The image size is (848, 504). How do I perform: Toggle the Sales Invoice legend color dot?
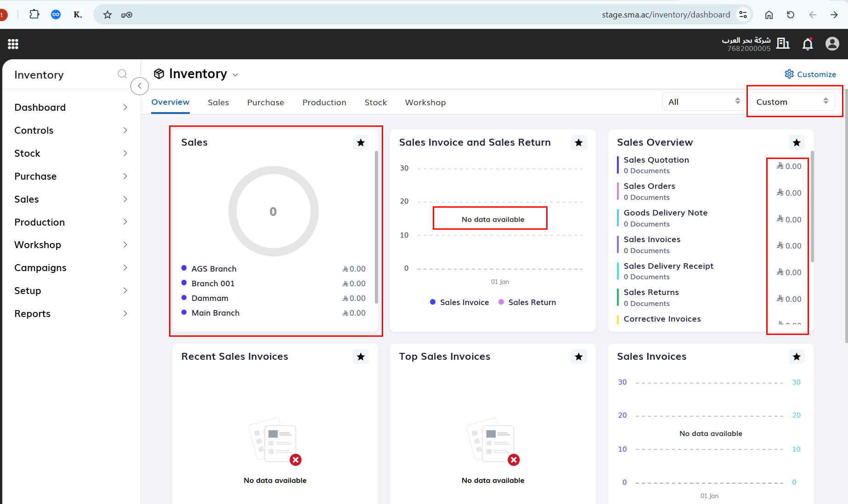(433, 302)
